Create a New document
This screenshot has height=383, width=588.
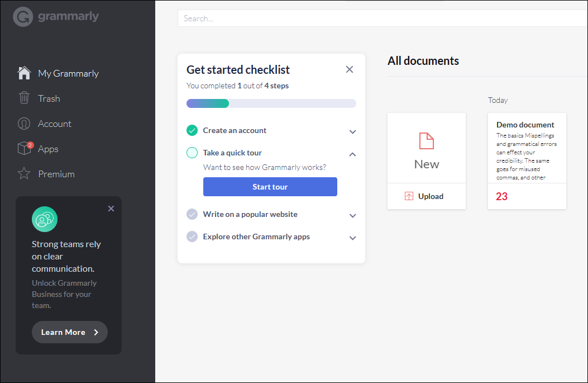pos(427,148)
